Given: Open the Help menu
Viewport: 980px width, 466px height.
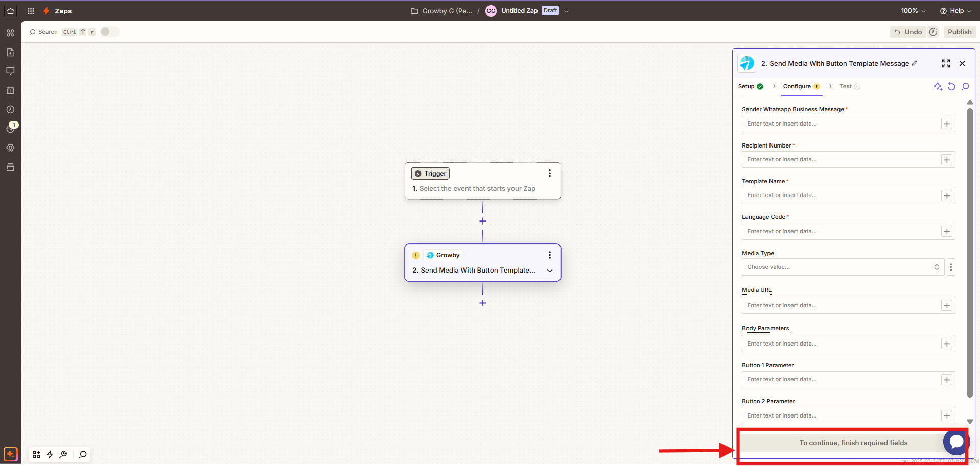Looking at the screenshot, I should click(x=955, y=11).
